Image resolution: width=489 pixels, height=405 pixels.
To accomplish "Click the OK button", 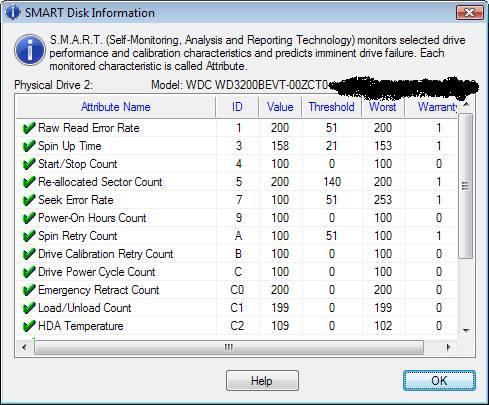I will pyautogui.click(x=439, y=380).
